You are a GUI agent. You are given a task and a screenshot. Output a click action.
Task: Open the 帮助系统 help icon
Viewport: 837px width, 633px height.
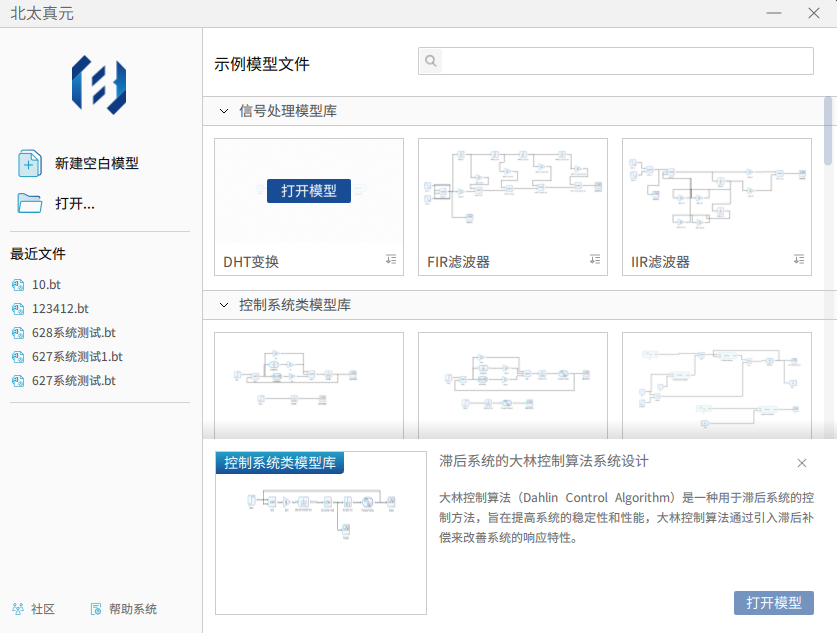point(96,609)
